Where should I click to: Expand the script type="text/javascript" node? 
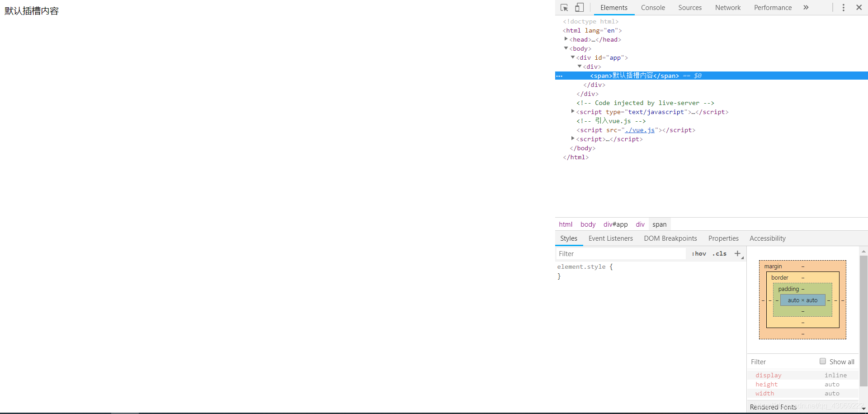pos(573,112)
